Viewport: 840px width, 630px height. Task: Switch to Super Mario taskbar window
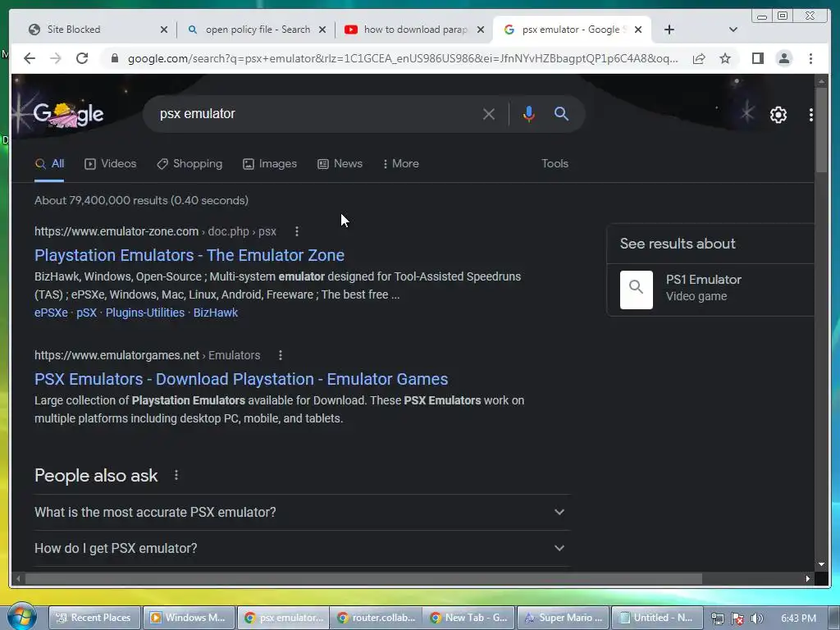click(x=563, y=618)
